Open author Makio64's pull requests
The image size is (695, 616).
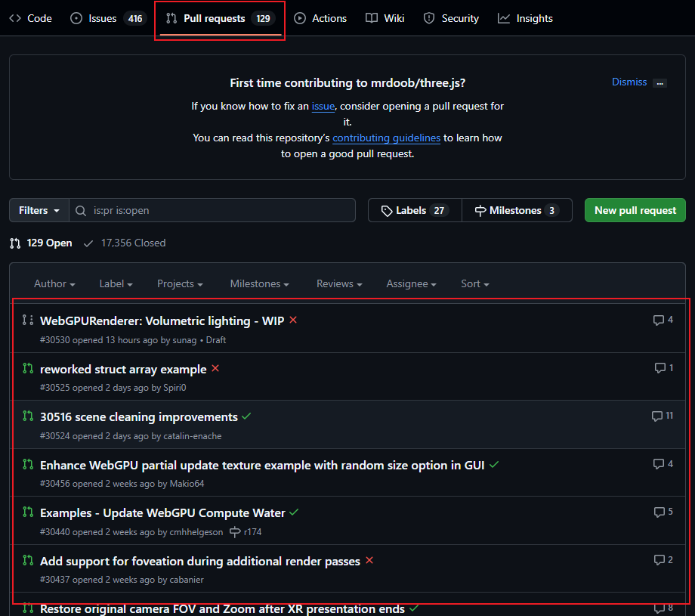(x=187, y=484)
